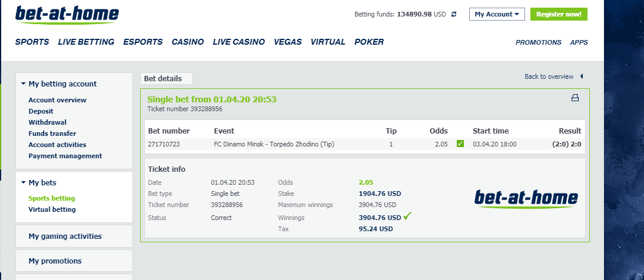Click the bet-at-home logo inside ticket info
This screenshot has width=644, height=280.
click(x=526, y=199)
